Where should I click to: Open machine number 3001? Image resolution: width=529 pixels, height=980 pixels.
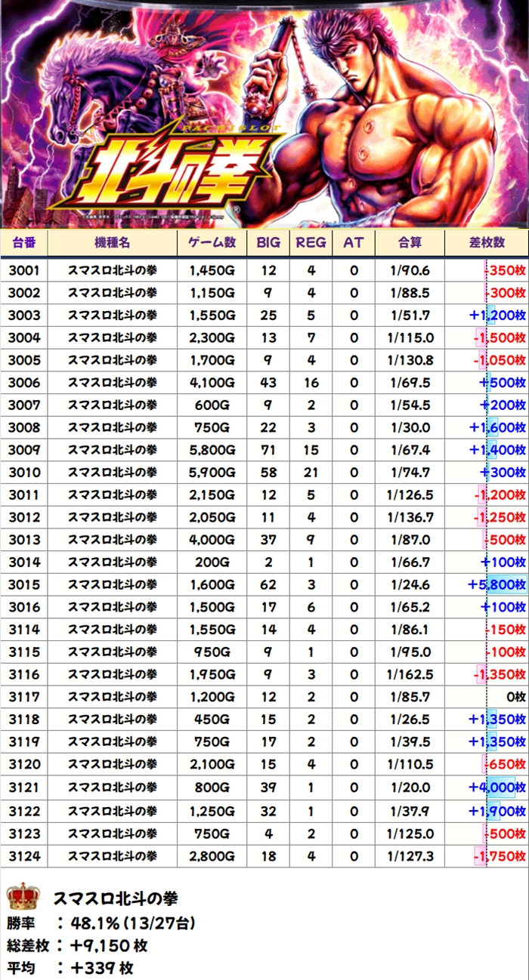pyautogui.click(x=24, y=270)
